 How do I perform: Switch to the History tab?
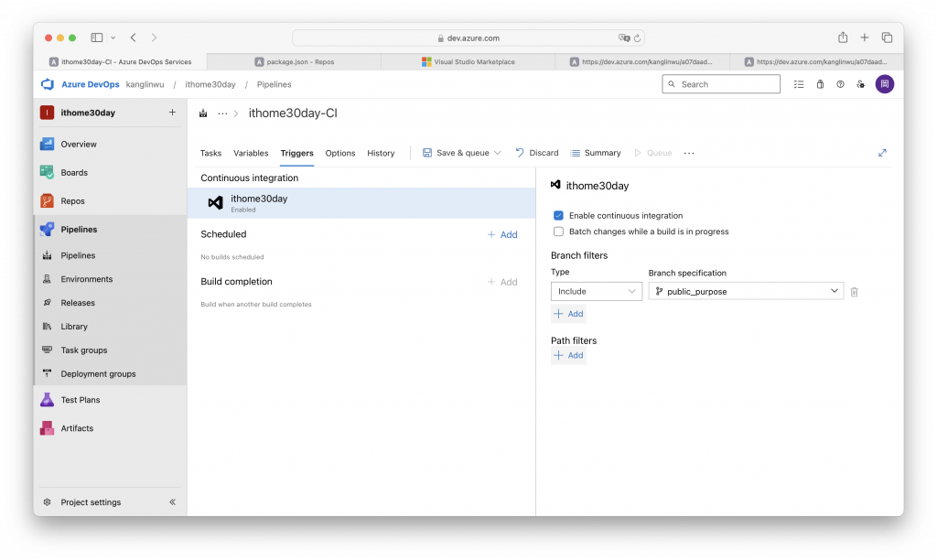(381, 153)
